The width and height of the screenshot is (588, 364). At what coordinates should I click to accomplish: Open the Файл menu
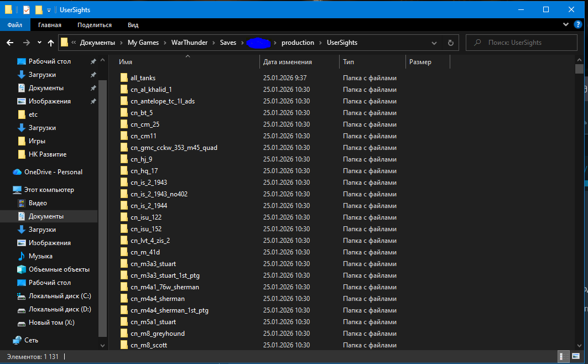[15, 25]
